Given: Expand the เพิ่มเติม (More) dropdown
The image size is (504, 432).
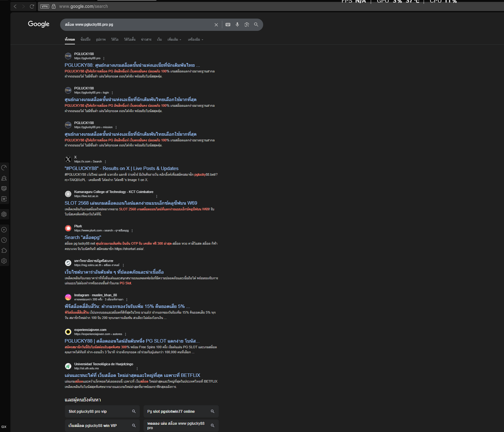Looking at the screenshot, I should click(x=174, y=40).
